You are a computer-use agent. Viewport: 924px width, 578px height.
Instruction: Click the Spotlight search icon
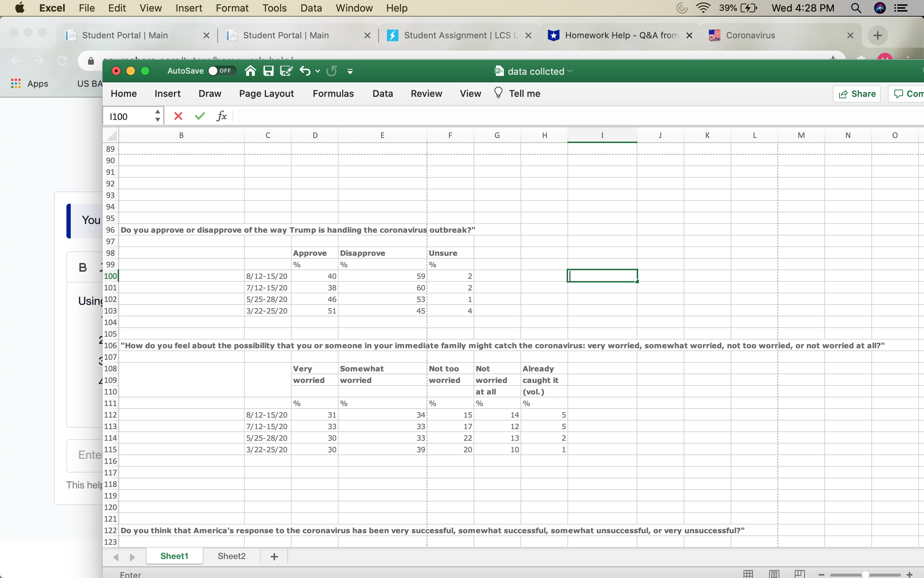856,8
